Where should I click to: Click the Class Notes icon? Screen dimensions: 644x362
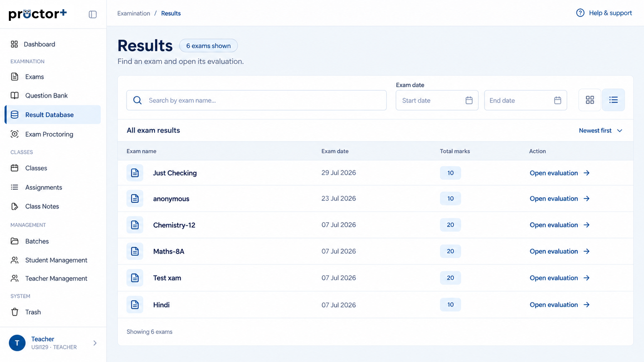(15, 207)
